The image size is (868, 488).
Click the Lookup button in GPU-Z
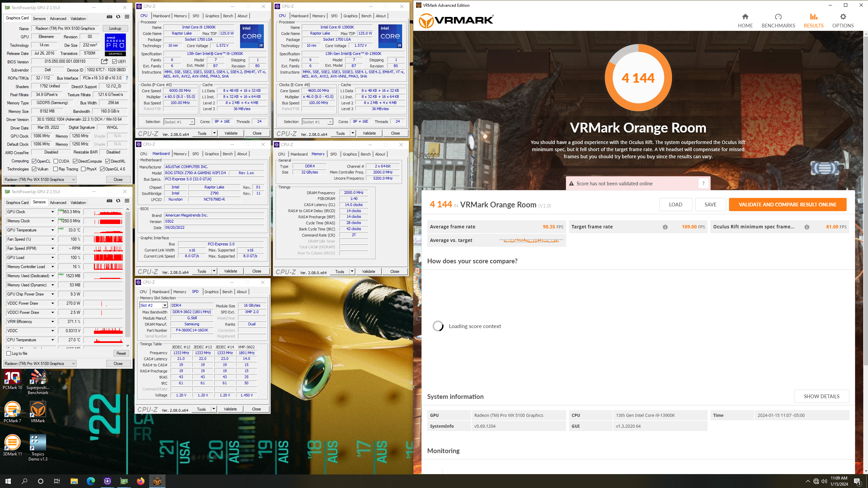(115, 28)
